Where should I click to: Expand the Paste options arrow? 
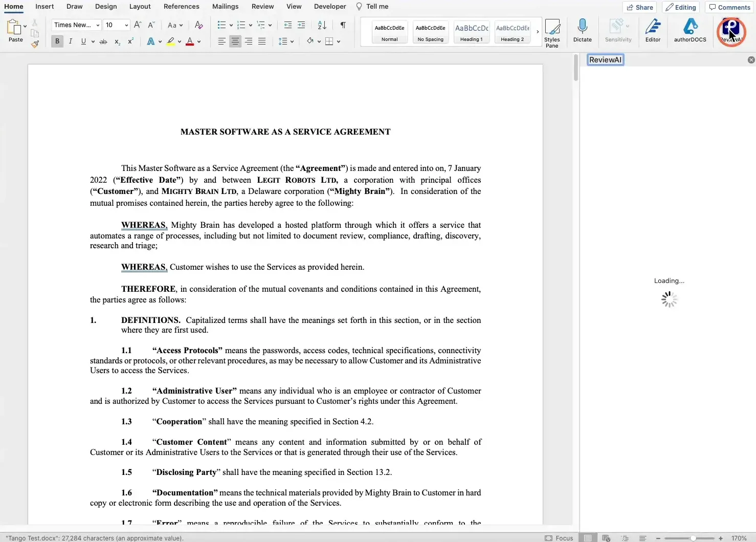pos(25,26)
